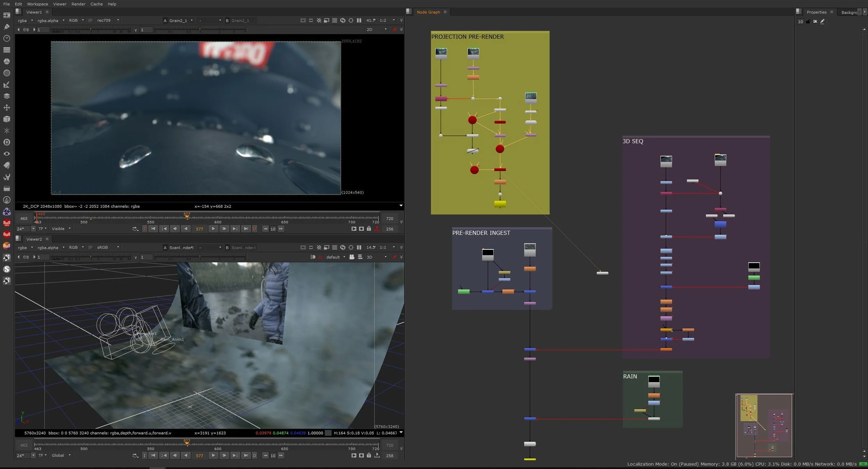Open the rec709 viewer process dropdown
Viewport: 868px width, 469px height.
point(108,20)
